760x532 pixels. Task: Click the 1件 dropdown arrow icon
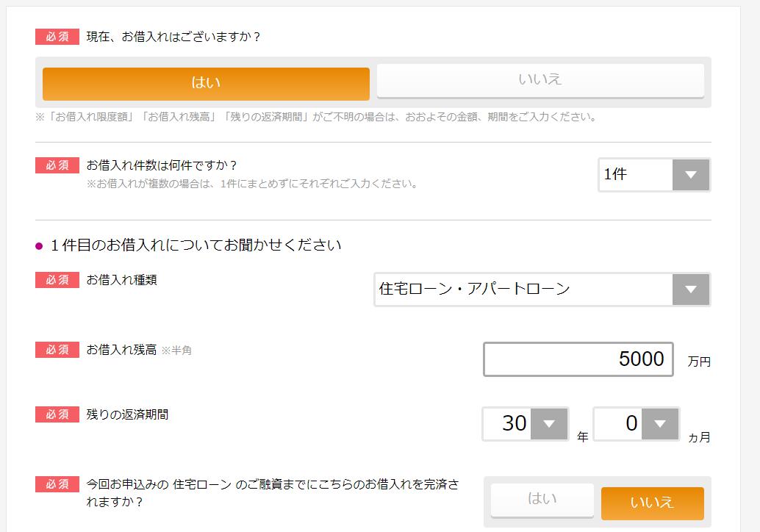pyautogui.click(x=691, y=174)
